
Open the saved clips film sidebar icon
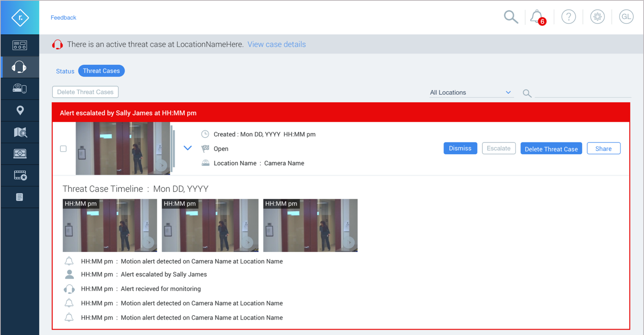pyautogui.click(x=20, y=175)
